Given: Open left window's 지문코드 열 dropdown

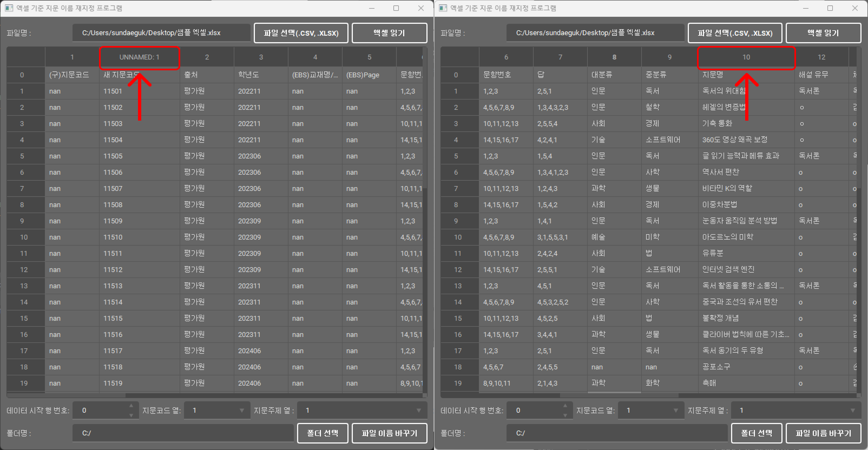Looking at the screenshot, I should (x=217, y=410).
